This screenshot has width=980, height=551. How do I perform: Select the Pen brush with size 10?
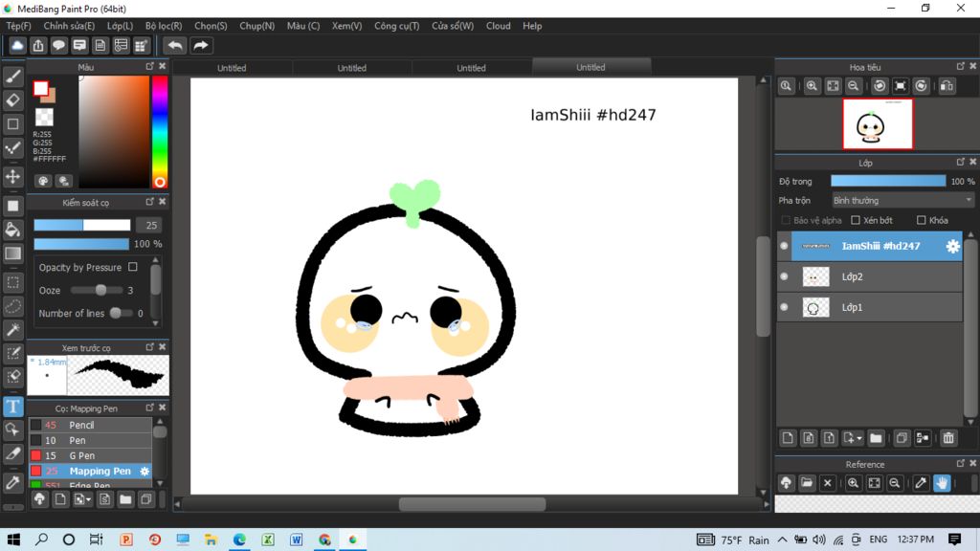(x=91, y=440)
